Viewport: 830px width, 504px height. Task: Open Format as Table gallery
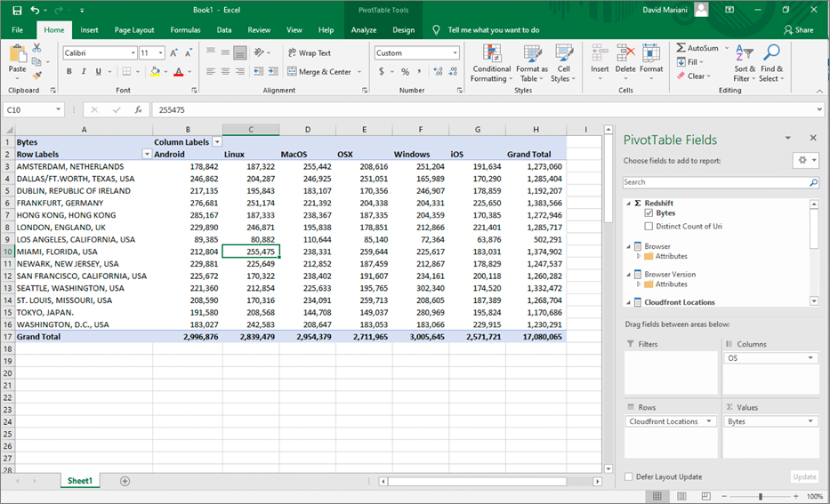click(x=531, y=55)
